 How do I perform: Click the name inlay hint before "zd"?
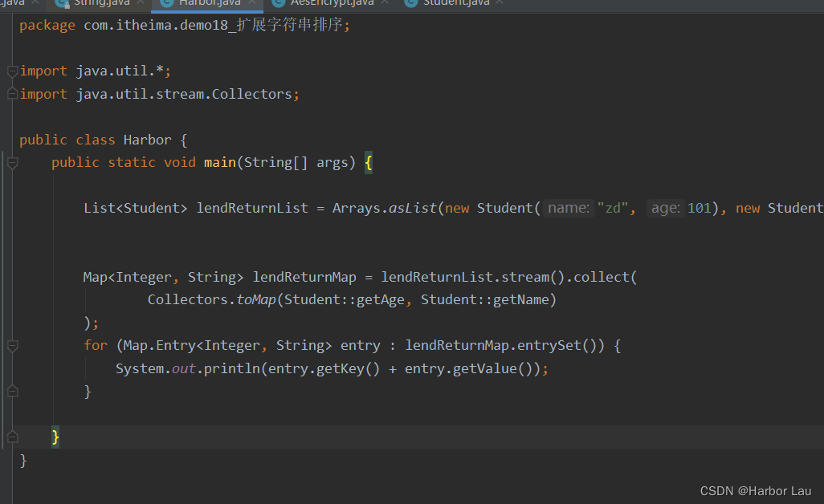(x=567, y=208)
